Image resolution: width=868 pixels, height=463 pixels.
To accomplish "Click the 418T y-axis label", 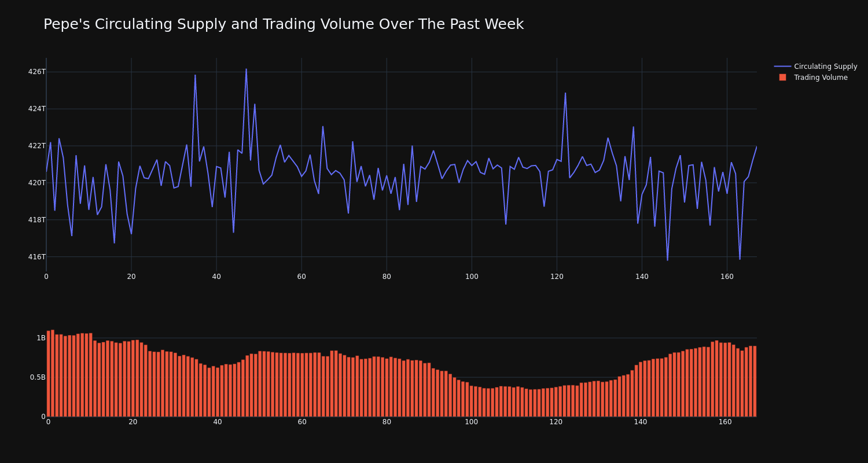I will click(x=36, y=220).
